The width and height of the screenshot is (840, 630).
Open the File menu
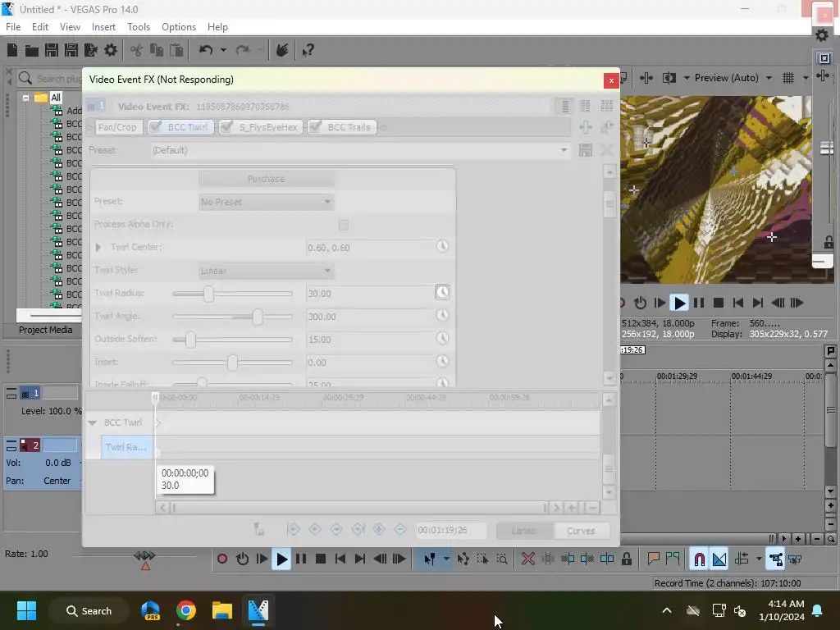13,27
